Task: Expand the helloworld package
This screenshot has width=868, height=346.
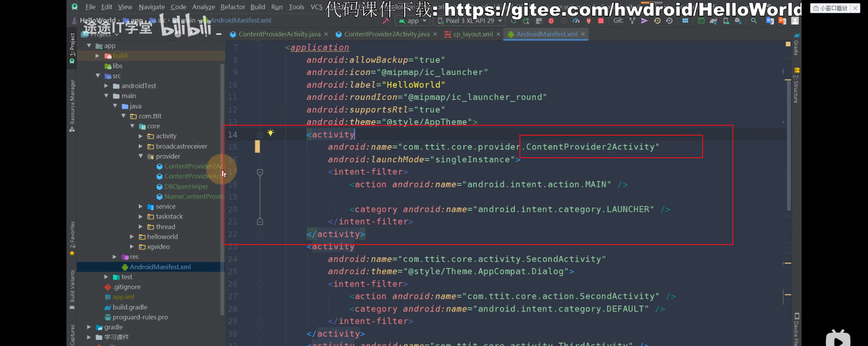Action: click(132, 237)
